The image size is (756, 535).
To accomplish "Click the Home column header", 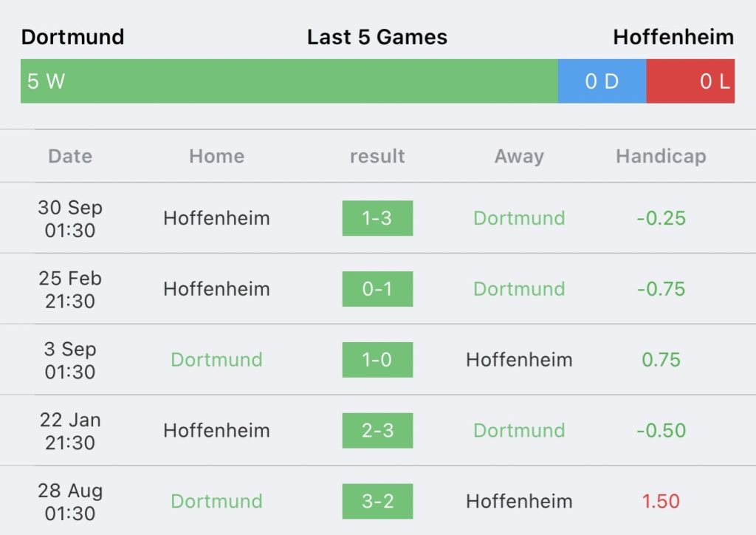I will pyautogui.click(x=216, y=157).
